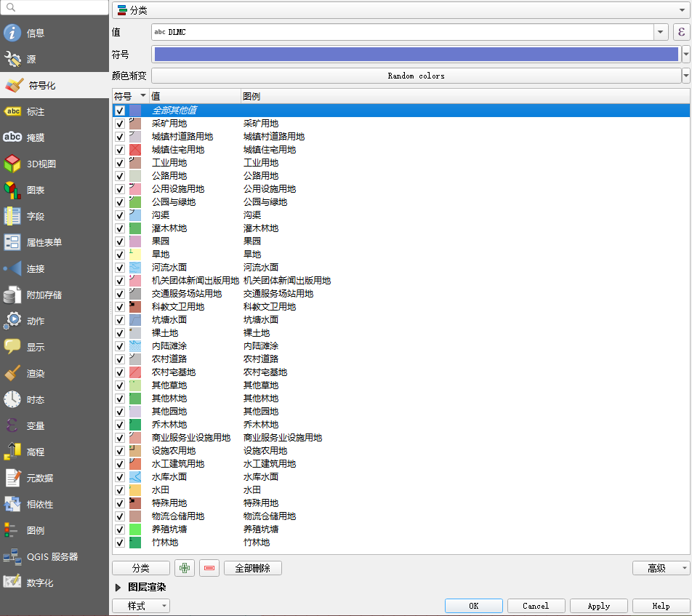Click the Apply button
This screenshot has height=616, width=692.
point(598,606)
